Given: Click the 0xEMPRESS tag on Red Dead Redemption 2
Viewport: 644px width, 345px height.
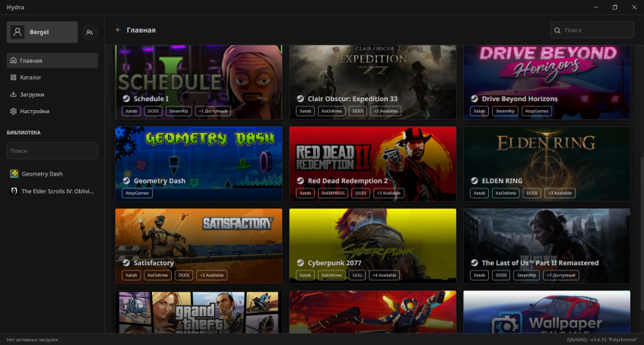Looking at the screenshot, I should [333, 193].
